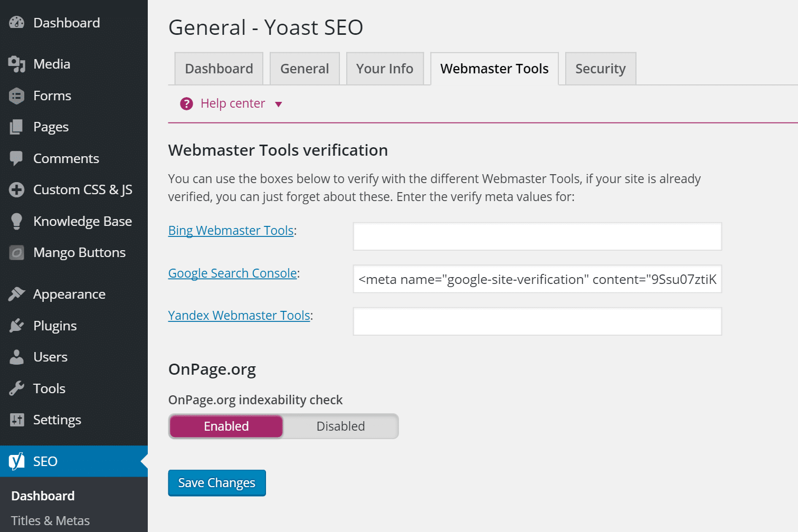The height and width of the screenshot is (532, 798).
Task: Expand the Help center dropdown arrow
Action: tap(279, 104)
